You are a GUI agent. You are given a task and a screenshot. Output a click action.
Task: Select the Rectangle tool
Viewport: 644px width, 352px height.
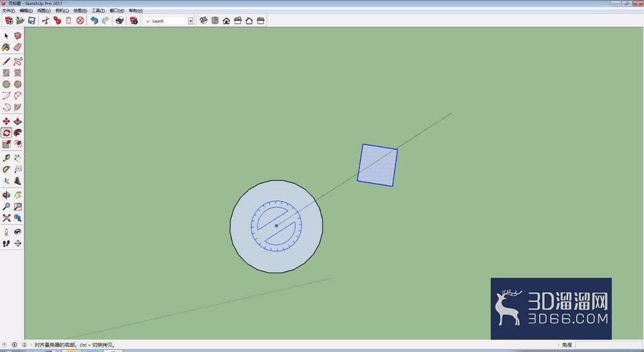point(6,73)
